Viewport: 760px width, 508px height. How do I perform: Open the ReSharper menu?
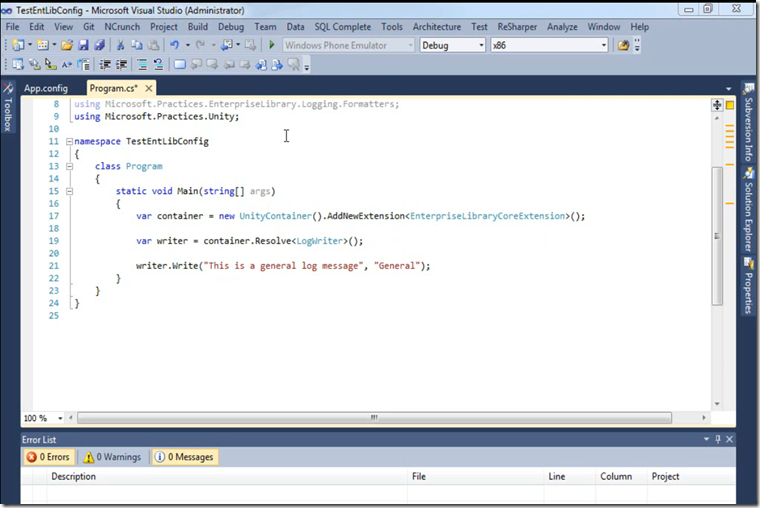pos(517,27)
